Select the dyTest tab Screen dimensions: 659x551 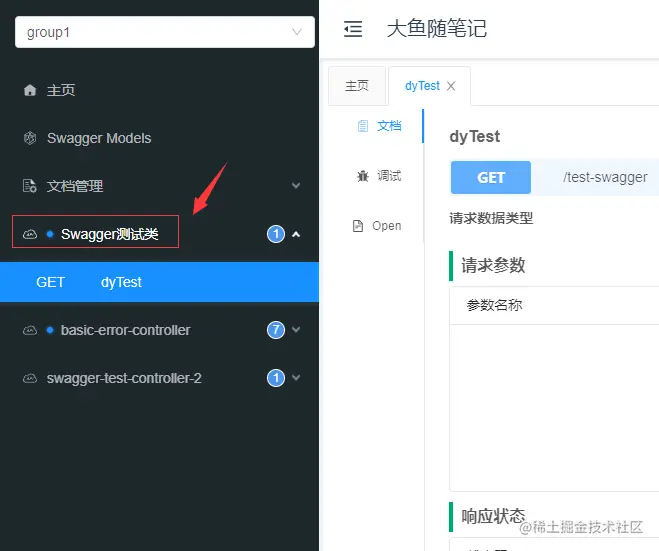(422, 86)
